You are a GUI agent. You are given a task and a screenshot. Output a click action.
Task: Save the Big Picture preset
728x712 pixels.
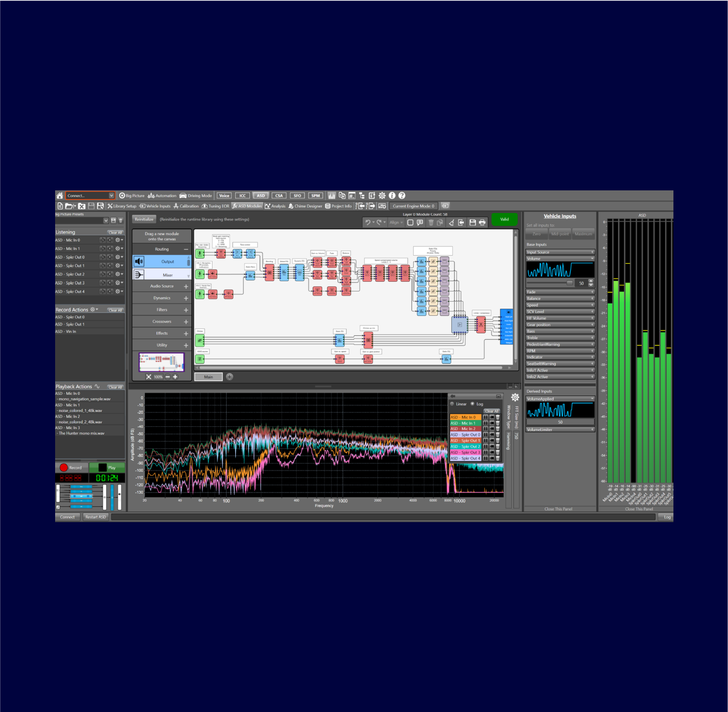[113, 220]
